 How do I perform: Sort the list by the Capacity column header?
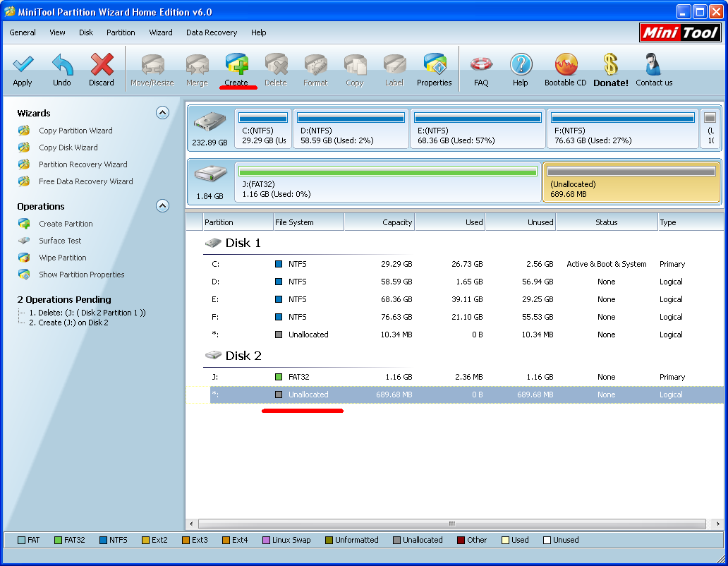pyautogui.click(x=380, y=222)
